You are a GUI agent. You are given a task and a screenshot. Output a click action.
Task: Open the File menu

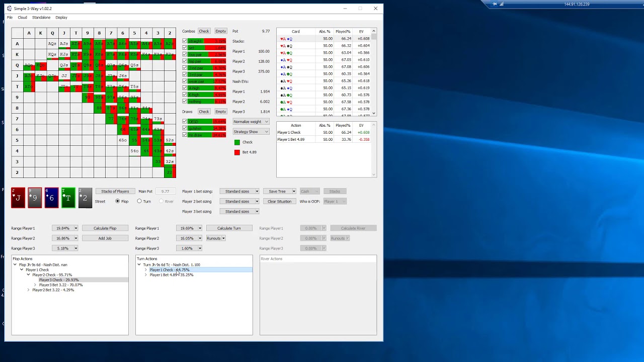[10, 18]
